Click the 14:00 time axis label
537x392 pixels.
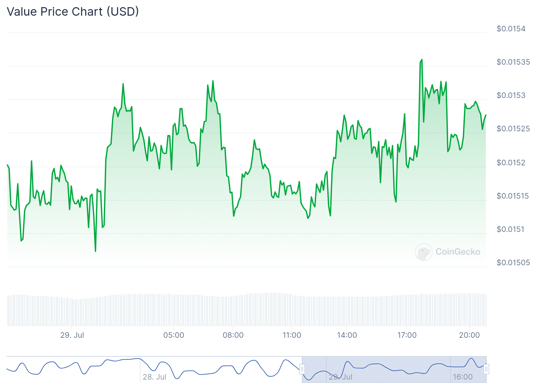coord(347,335)
